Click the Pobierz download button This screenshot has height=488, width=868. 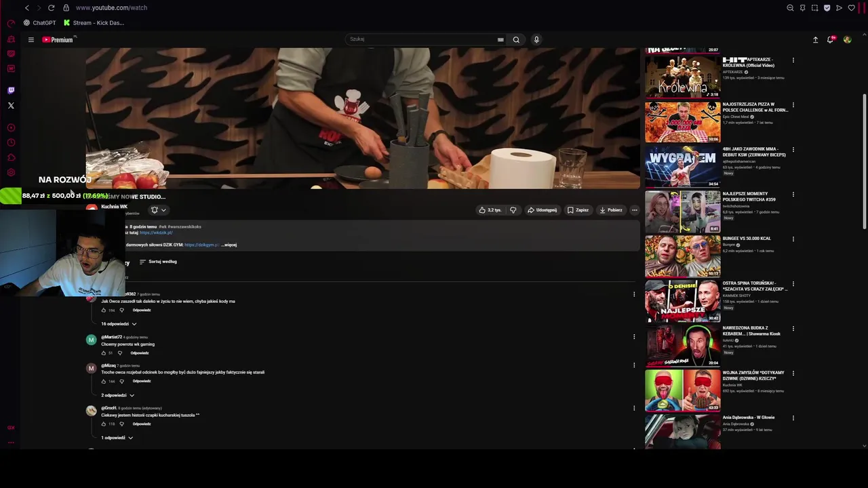point(611,210)
